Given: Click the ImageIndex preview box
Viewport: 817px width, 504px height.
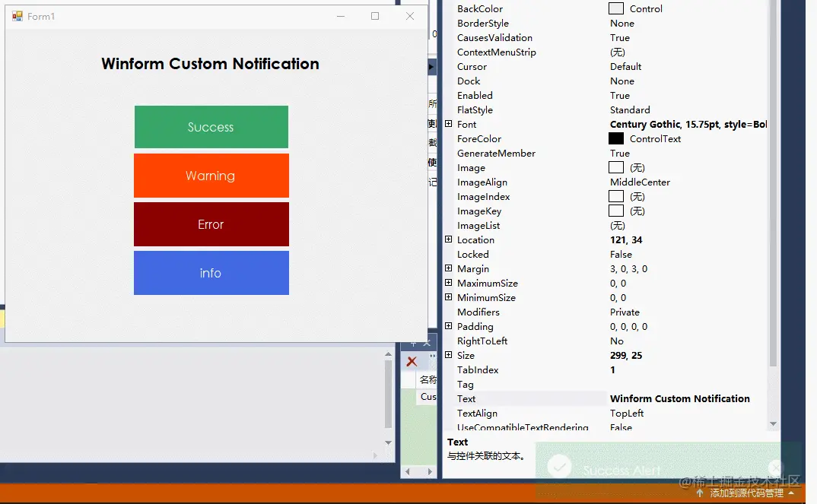Looking at the screenshot, I should coord(616,197).
